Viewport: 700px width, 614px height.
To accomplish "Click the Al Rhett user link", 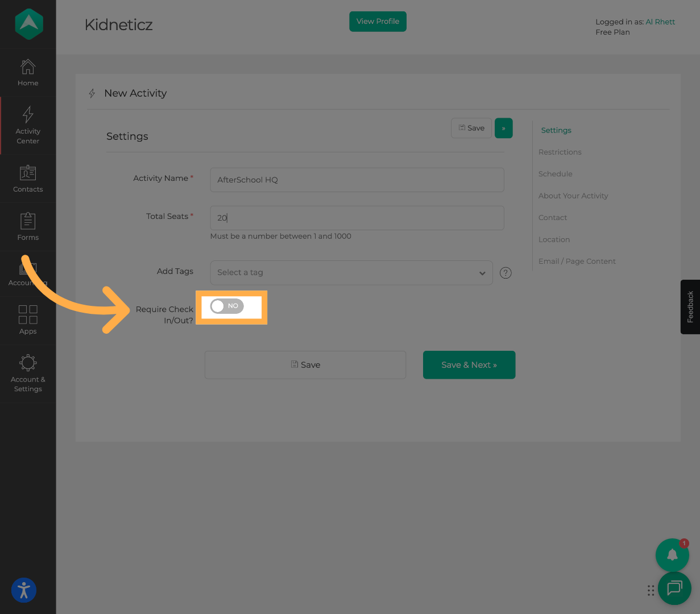I will click(x=660, y=22).
